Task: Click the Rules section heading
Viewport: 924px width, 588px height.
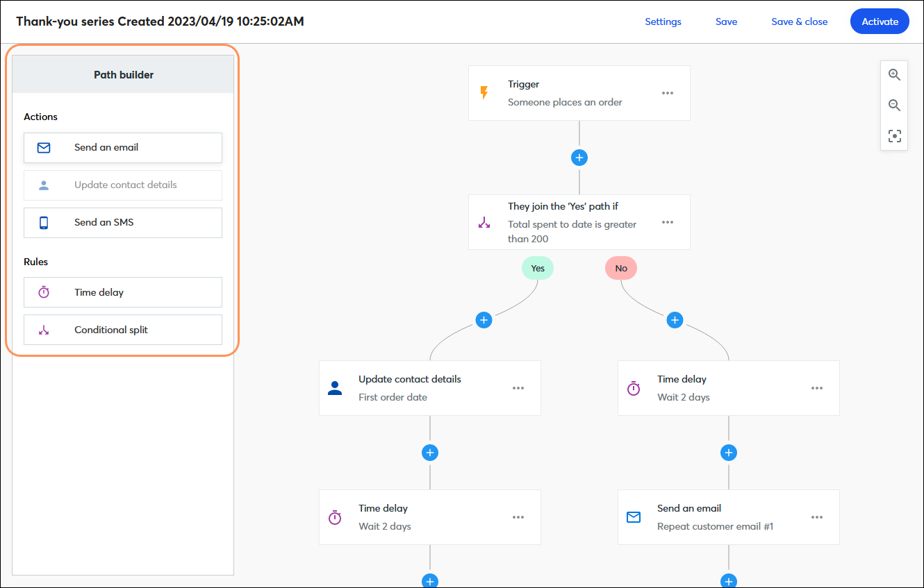Action: [35, 262]
